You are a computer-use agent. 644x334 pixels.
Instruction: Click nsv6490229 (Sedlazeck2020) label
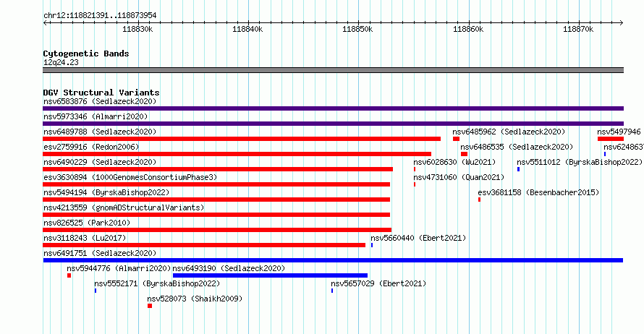coord(100,162)
